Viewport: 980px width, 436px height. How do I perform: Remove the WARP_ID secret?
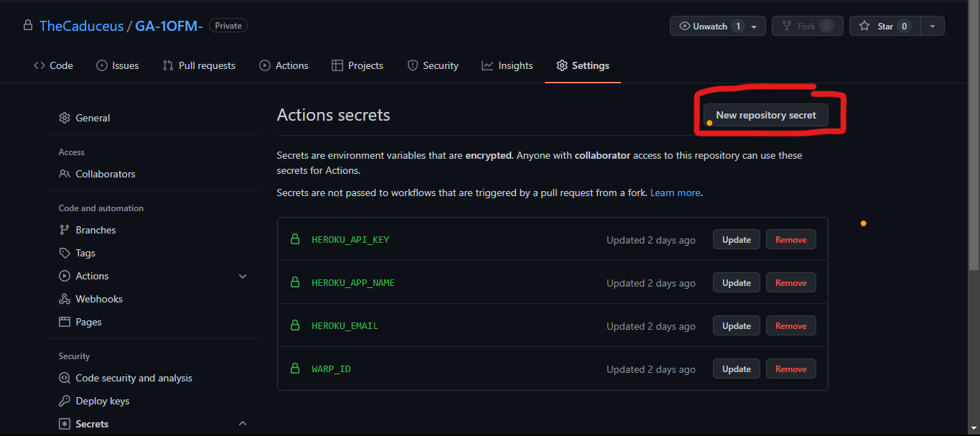point(790,368)
